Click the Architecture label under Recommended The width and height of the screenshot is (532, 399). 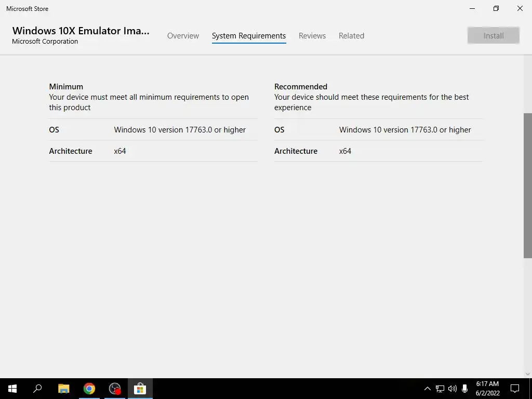(296, 151)
